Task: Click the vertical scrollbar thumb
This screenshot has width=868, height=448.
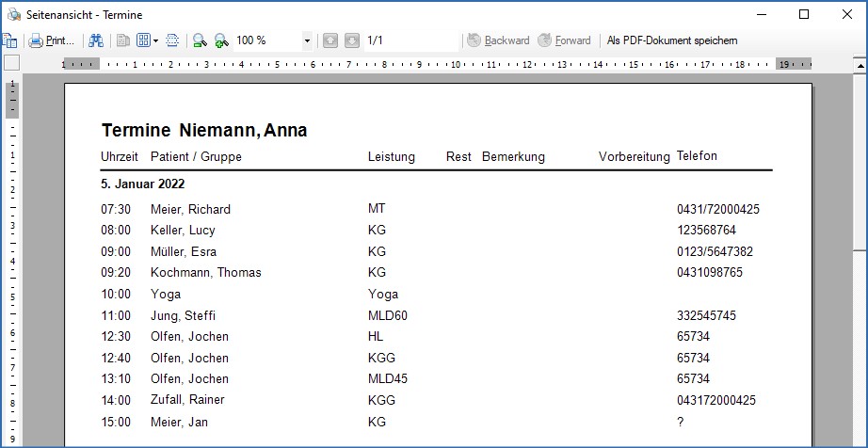Action: [x=860, y=163]
